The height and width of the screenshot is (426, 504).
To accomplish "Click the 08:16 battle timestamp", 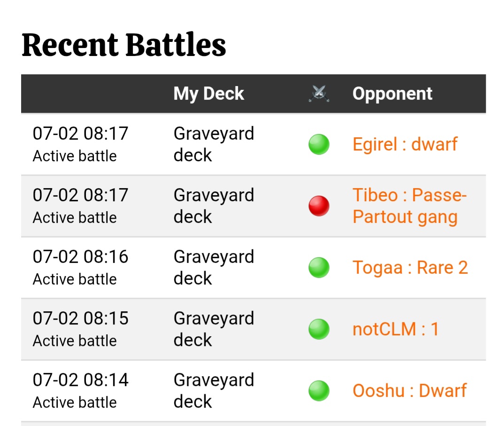I will 80,257.
